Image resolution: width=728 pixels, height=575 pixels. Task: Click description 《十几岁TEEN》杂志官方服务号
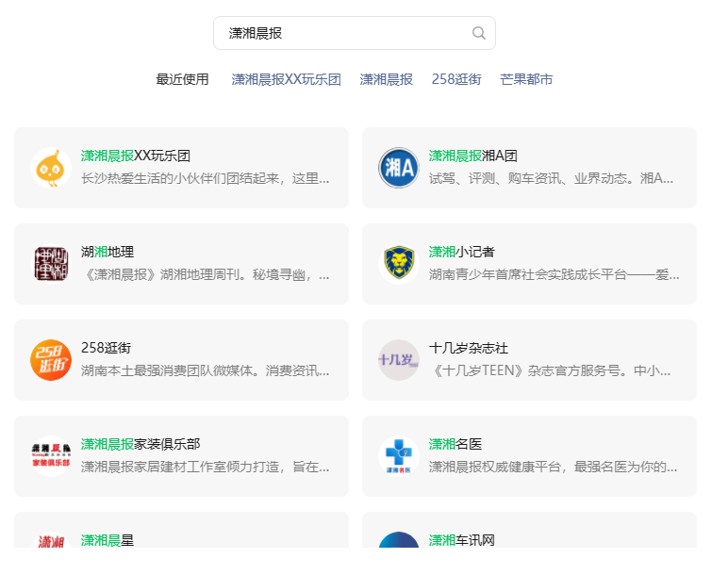coord(550,370)
